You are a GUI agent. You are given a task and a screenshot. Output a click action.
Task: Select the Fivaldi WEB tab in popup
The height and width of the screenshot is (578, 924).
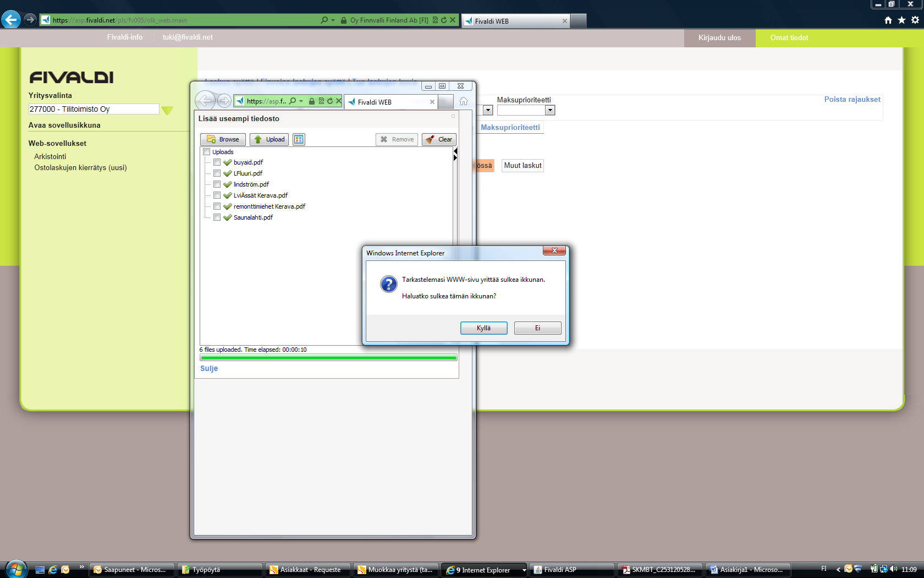point(391,102)
